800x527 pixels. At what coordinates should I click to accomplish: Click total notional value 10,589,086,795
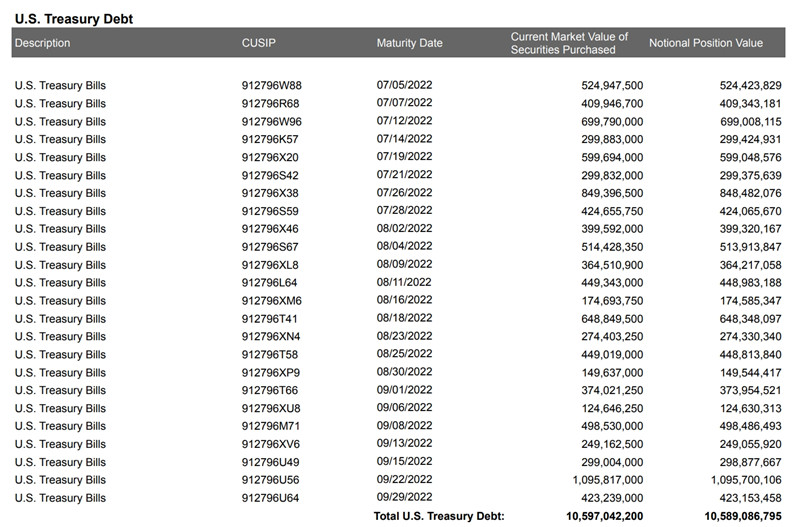pos(742,516)
